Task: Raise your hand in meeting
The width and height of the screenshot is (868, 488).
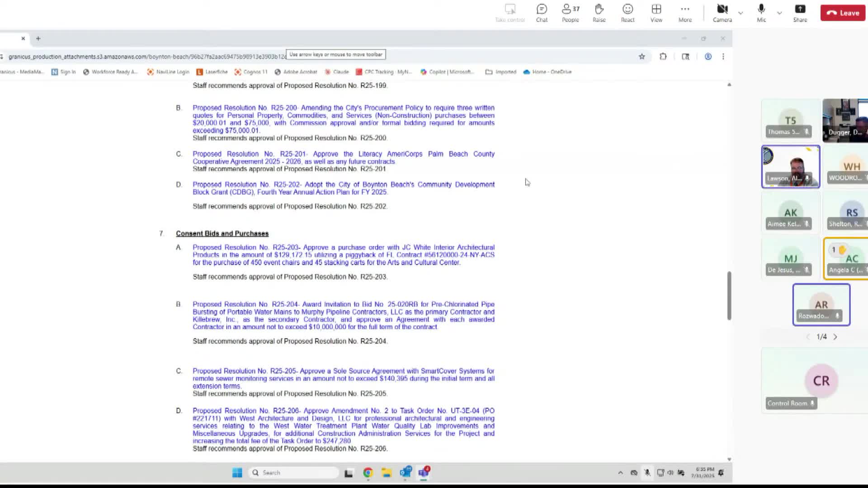Action: click(599, 13)
